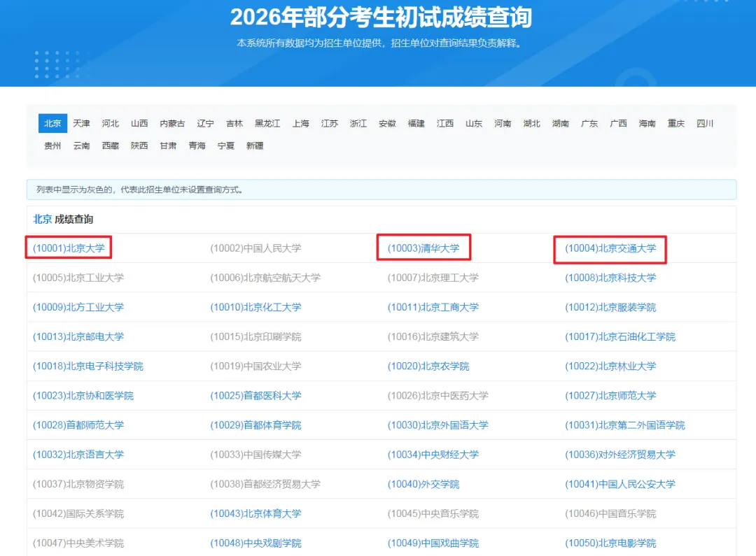
Task: Click the (10022)北京林业大学 link
Action: tap(610, 366)
